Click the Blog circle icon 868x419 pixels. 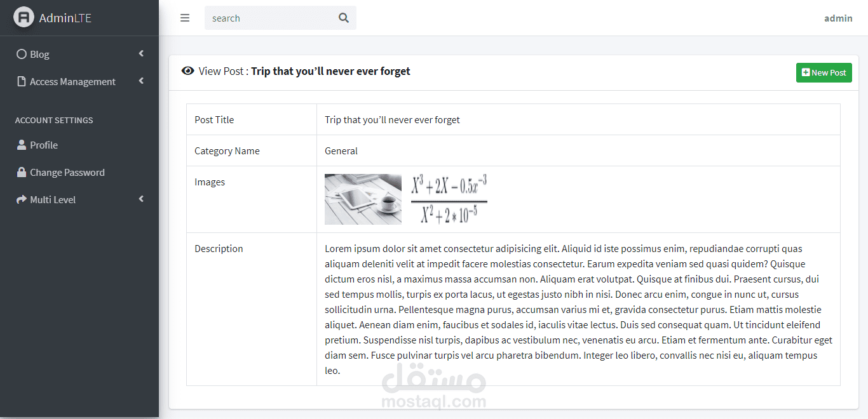point(22,54)
